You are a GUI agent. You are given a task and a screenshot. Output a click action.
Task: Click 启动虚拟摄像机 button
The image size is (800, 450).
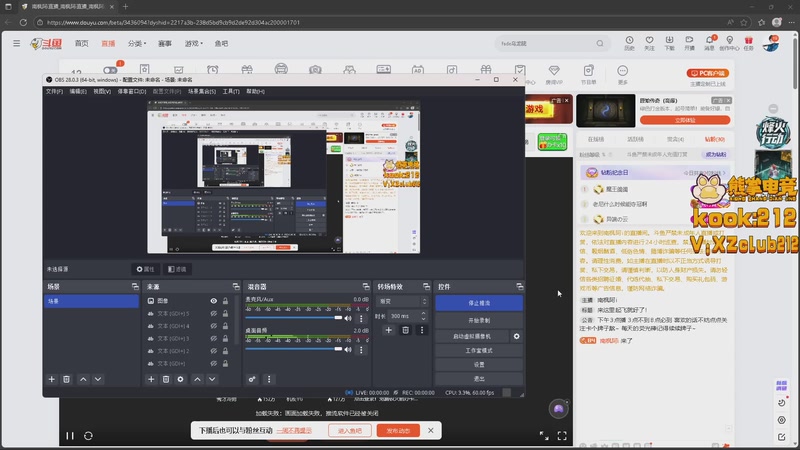[x=472, y=336]
